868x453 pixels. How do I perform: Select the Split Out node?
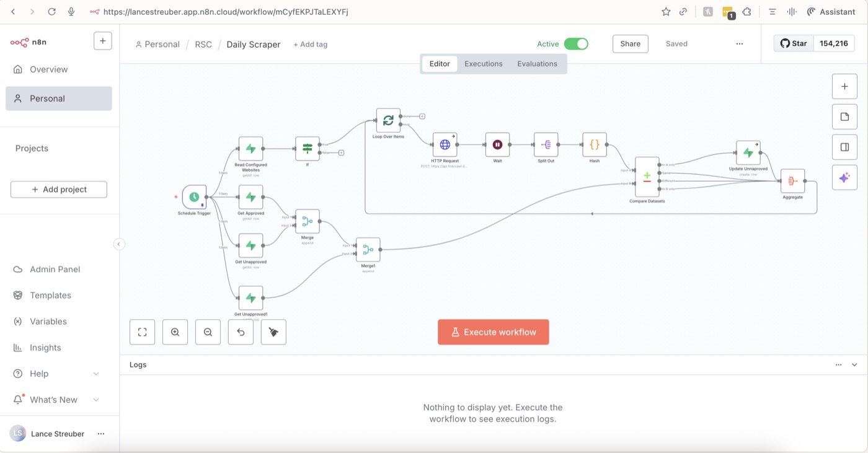[x=546, y=144]
